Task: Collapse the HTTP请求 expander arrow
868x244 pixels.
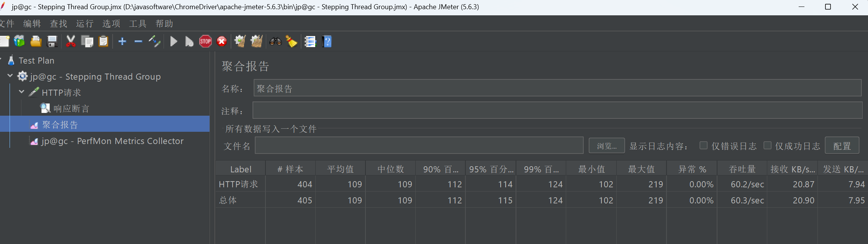Action: [x=22, y=92]
